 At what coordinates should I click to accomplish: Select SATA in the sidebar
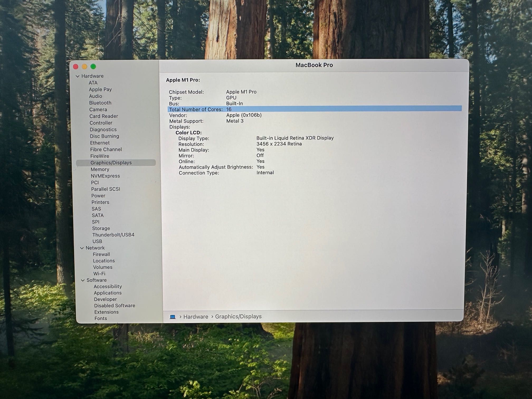coord(98,215)
